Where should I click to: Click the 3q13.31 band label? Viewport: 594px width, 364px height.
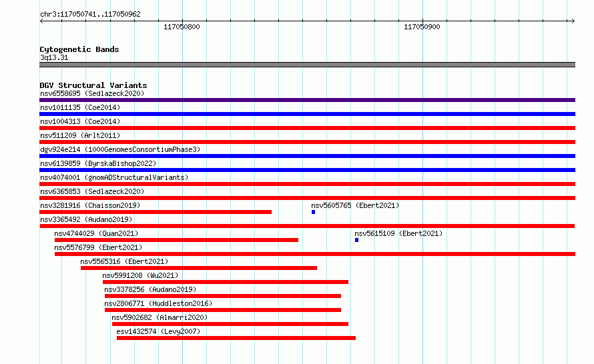click(x=54, y=57)
